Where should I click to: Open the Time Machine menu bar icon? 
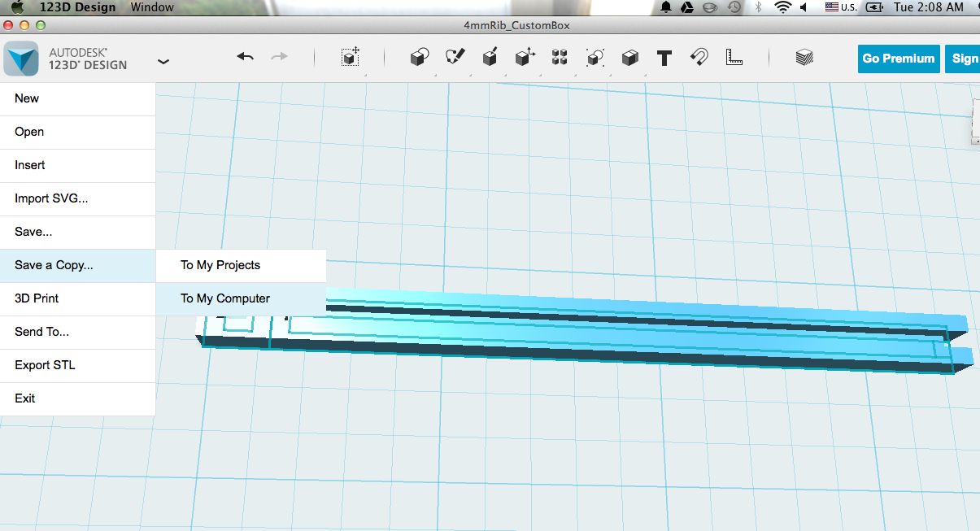pos(734,7)
